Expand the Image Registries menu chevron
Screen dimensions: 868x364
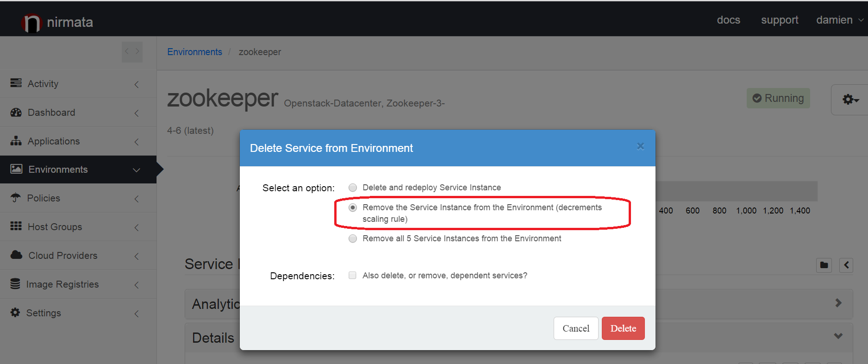[x=137, y=285]
